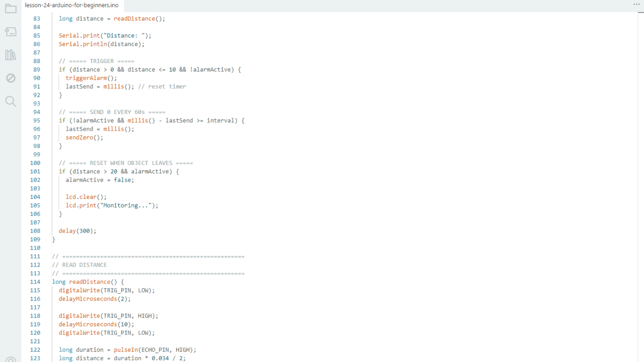Click Serial.print("Distance: ") on line 85

point(103,36)
